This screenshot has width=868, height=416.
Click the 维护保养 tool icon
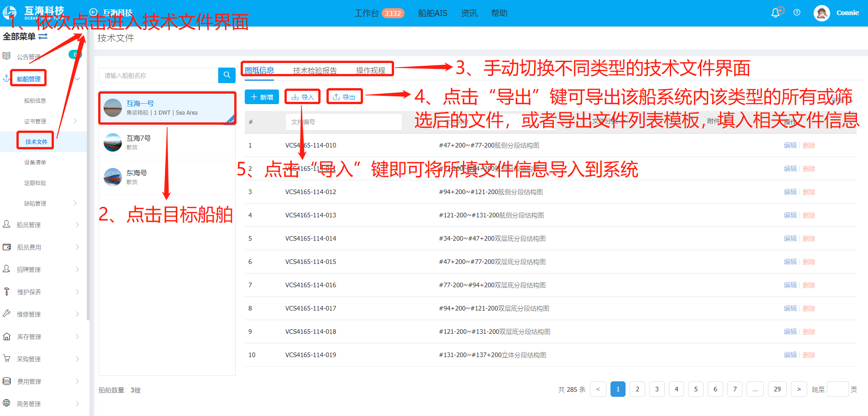pos(6,291)
